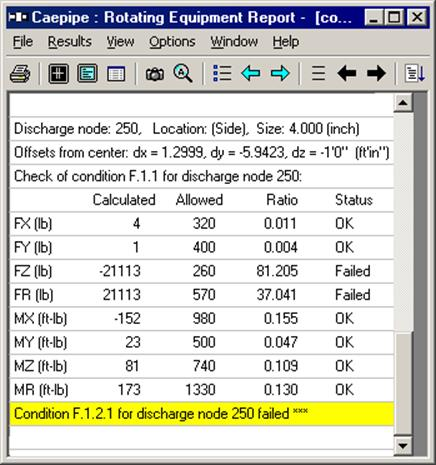This screenshot has width=436, height=465.
Task: Click the blue bulleted list icon
Action: click(222, 73)
